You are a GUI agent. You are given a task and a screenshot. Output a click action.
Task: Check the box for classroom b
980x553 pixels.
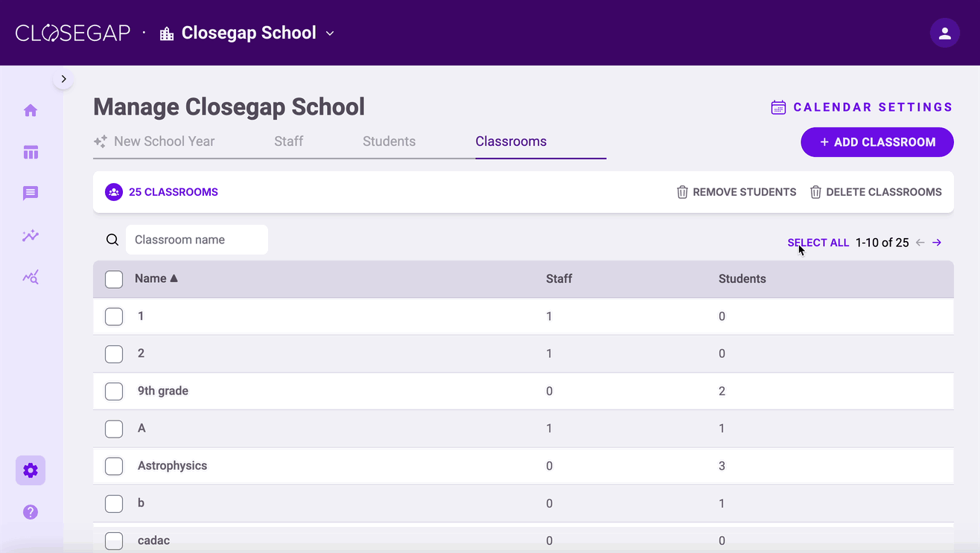tap(114, 503)
